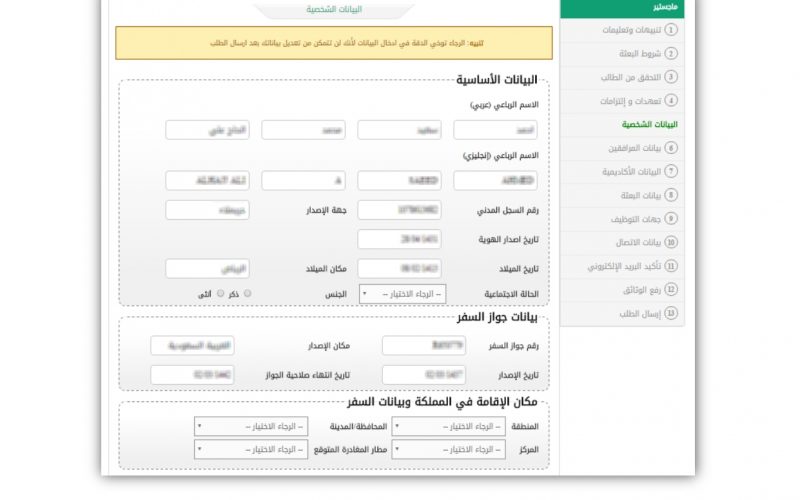
Task: Click step 6 circle icon for بيانات المرافقين
Action: pyautogui.click(x=671, y=148)
